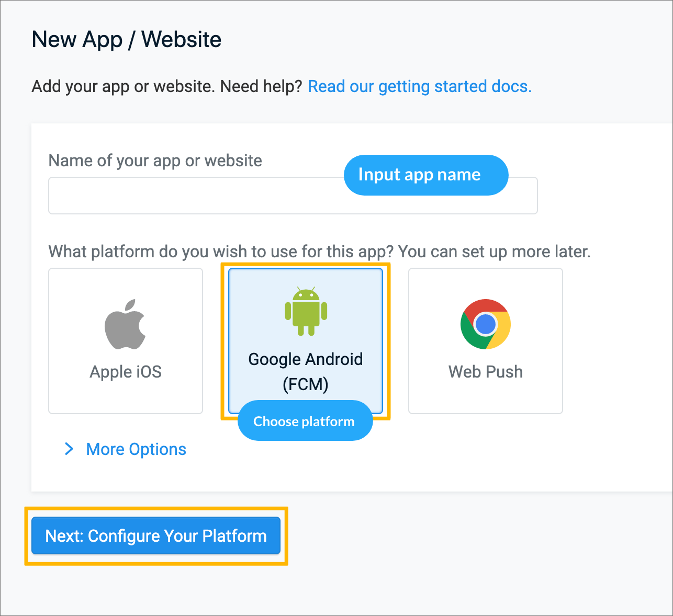Expand the More Options chevron arrow

(69, 449)
